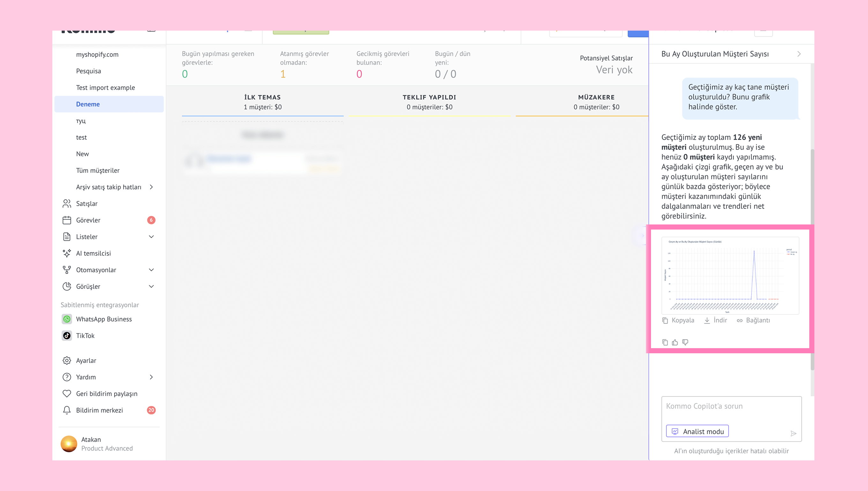Open Bildirim merkezi notifications
Image resolution: width=868 pixels, height=491 pixels.
point(99,410)
